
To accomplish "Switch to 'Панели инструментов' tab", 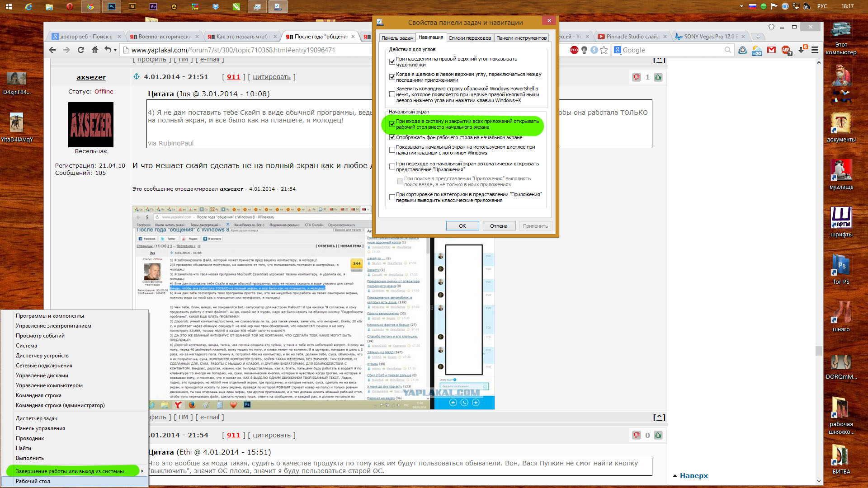I will point(521,38).
